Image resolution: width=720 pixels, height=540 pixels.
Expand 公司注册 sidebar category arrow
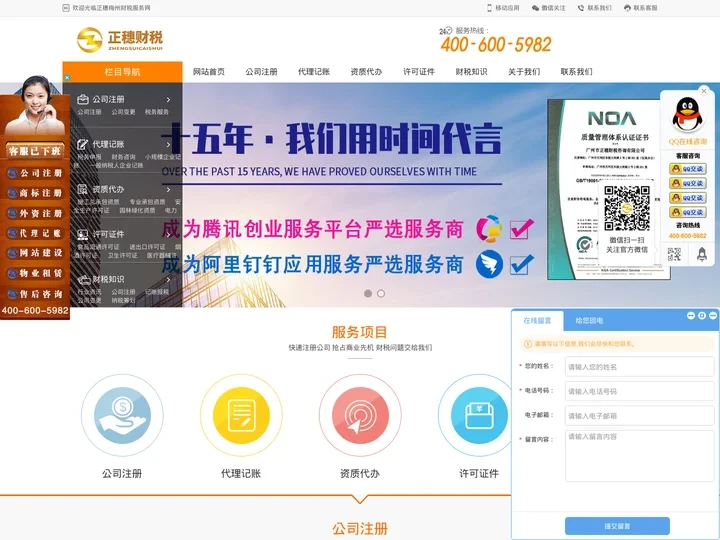click(169, 99)
